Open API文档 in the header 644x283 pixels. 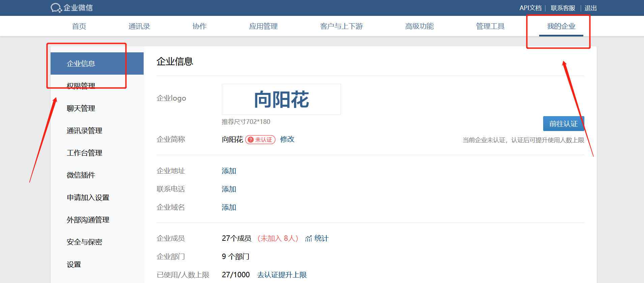click(530, 8)
